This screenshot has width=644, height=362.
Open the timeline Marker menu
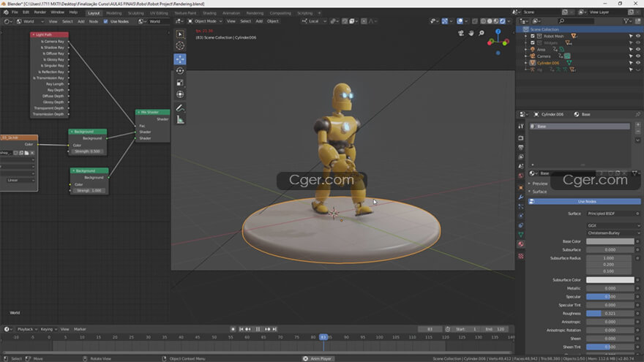[80, 329]
